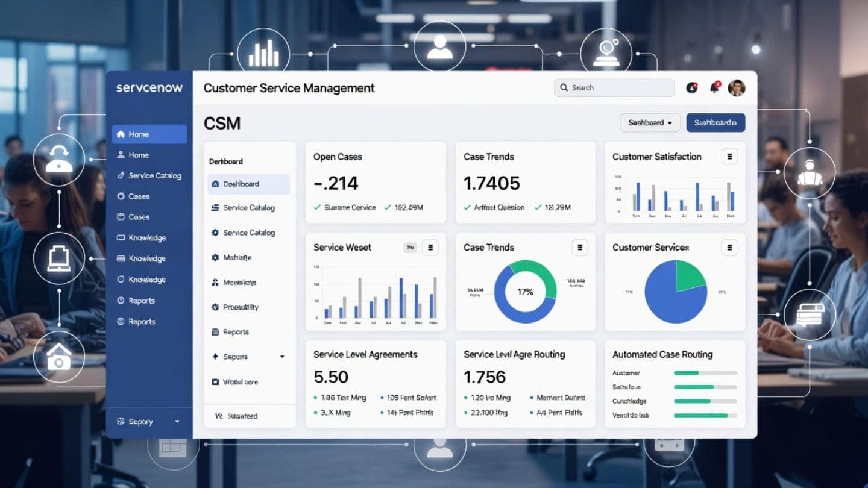Click the list icon of the first Service Catalog entry
Screen dimensions: 868x488
click(215, 207)
